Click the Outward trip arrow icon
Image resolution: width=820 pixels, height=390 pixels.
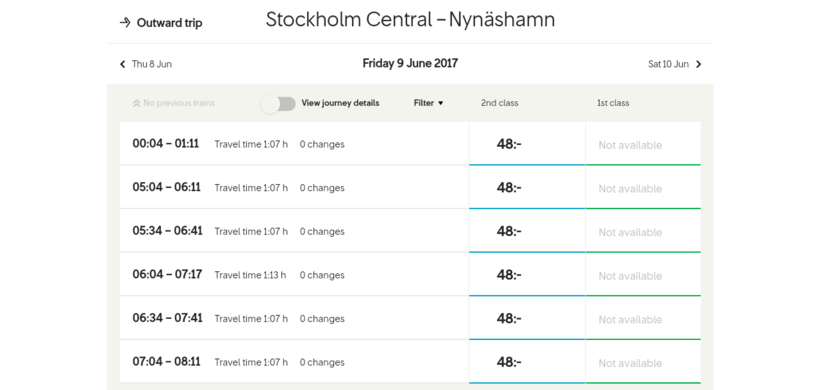(x=124, y=22)
